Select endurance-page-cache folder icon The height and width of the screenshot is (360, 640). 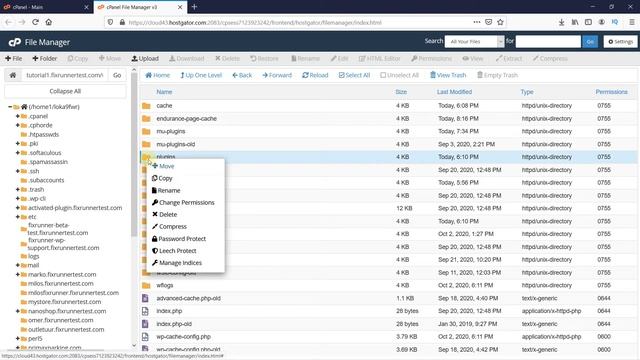pyautogui.click(x=146, y=118)
